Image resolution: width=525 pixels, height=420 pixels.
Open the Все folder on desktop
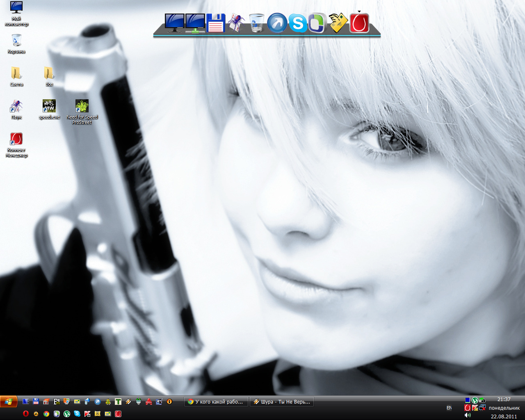[49, 74]
